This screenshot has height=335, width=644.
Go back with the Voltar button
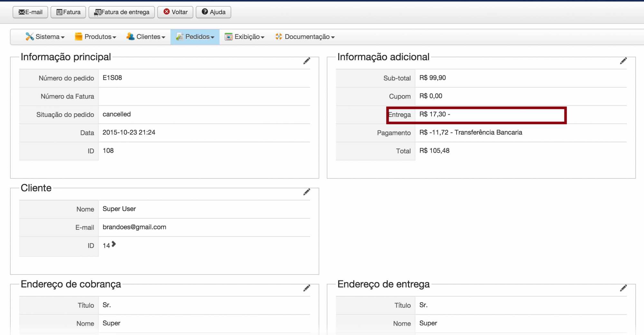[x=175, y=12]
